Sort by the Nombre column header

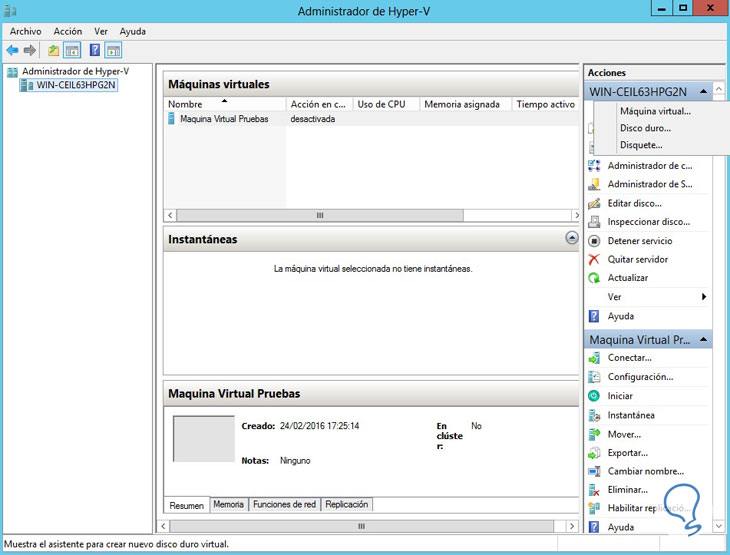(x=225, y=104)
